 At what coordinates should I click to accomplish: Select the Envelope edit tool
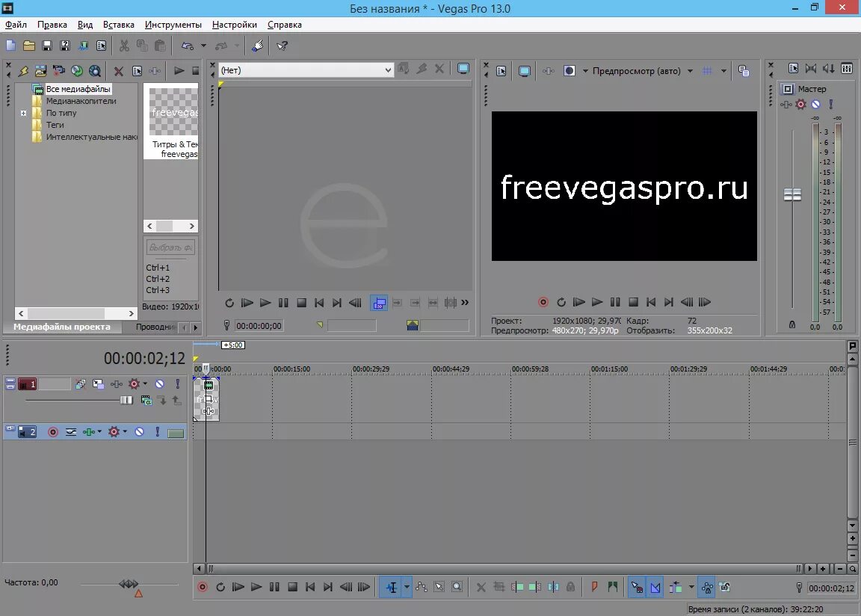(x=422, y=587)
